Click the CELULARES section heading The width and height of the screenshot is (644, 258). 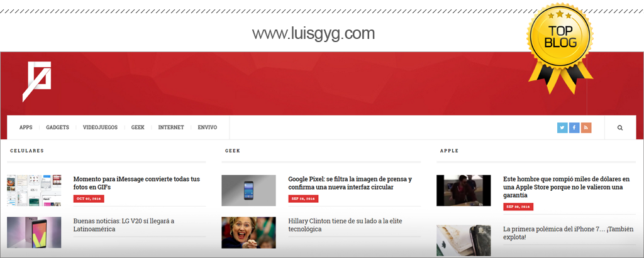(x=27, y=151)
